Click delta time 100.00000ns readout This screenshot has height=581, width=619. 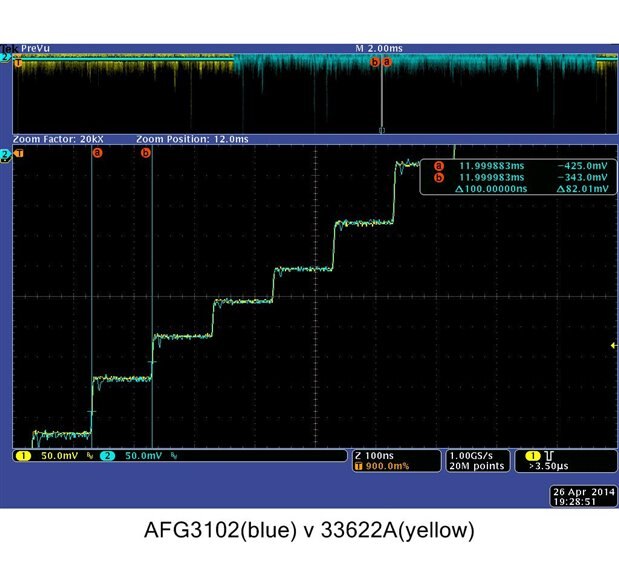pyautogui.click(x=491, y=189)
